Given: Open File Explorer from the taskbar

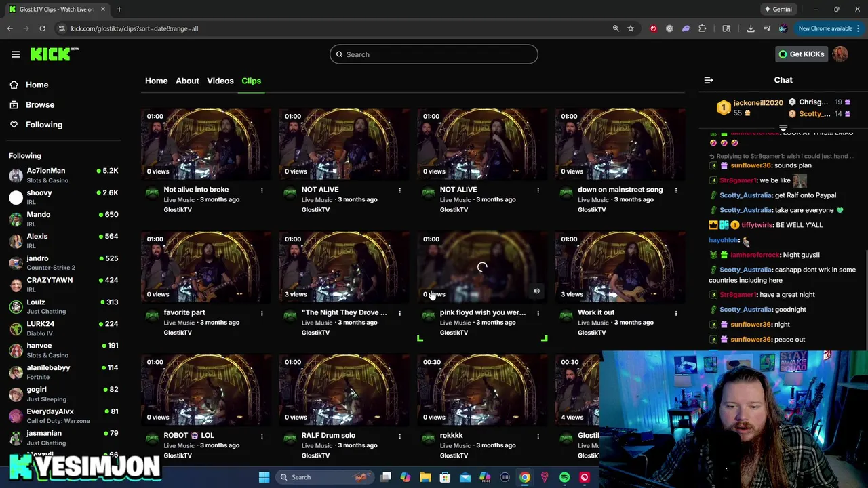Looking at the screenshot, I should [x=425, y=477].
